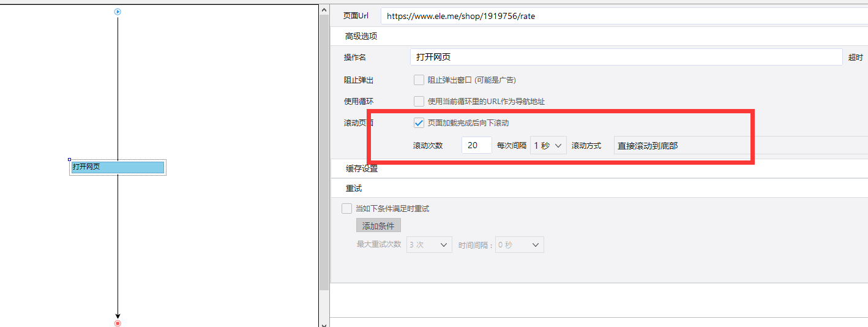
Task: Open the 每次间隔 1 秒 dropdown
Action: coord(548,145)
